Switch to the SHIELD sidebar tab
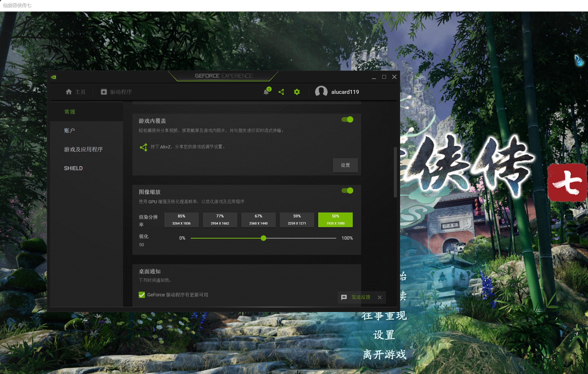The width and height of the screenshot is (588, 374). pyautogui.click(x=73, y=168)
